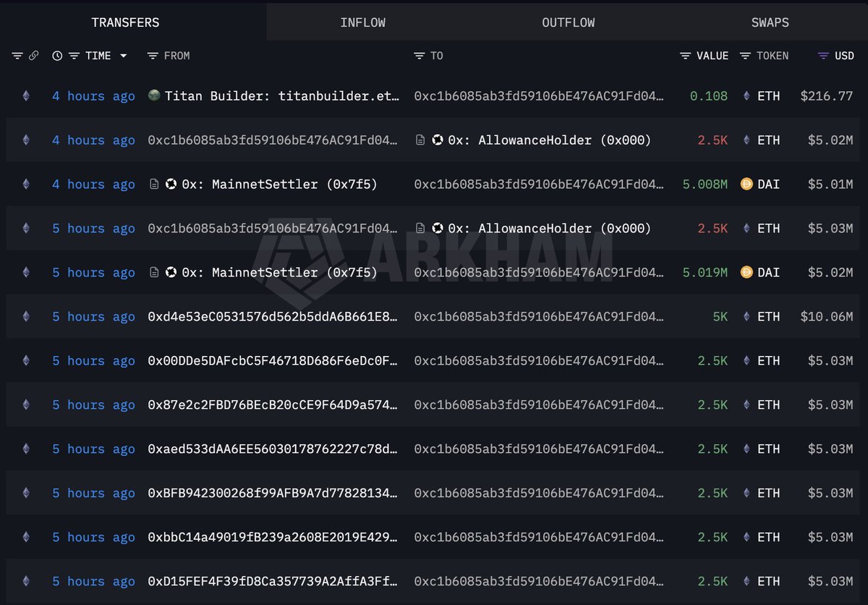Open sender address 0x87e2c2FBD76BEcB20cCE9F64D9a574…
868x605 pixels.
coord(273,405)
